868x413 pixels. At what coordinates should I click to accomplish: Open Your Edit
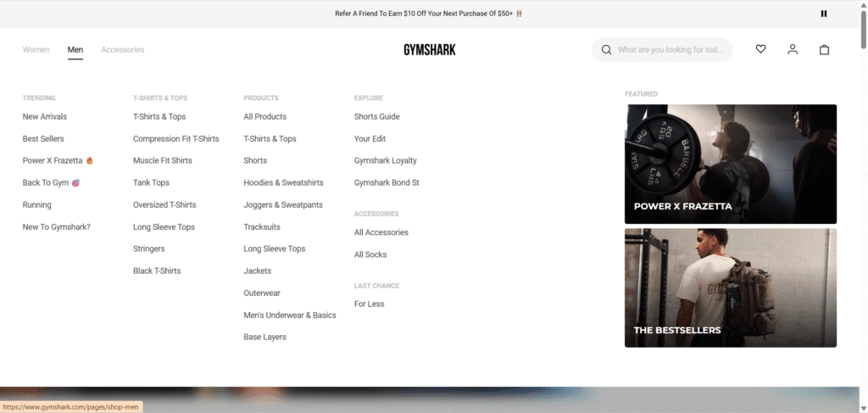click(x=370, y=139)
